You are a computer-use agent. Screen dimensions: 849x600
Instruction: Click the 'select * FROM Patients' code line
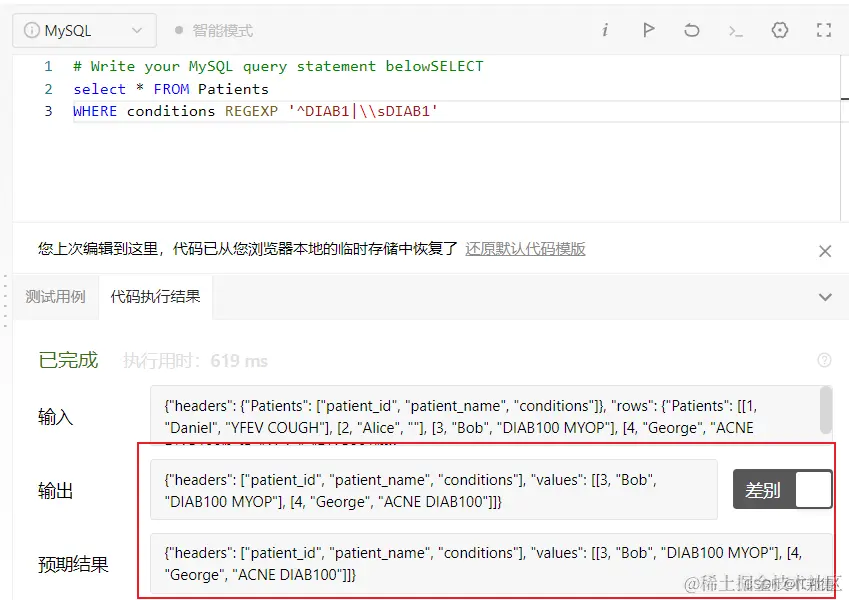point(171,89)
